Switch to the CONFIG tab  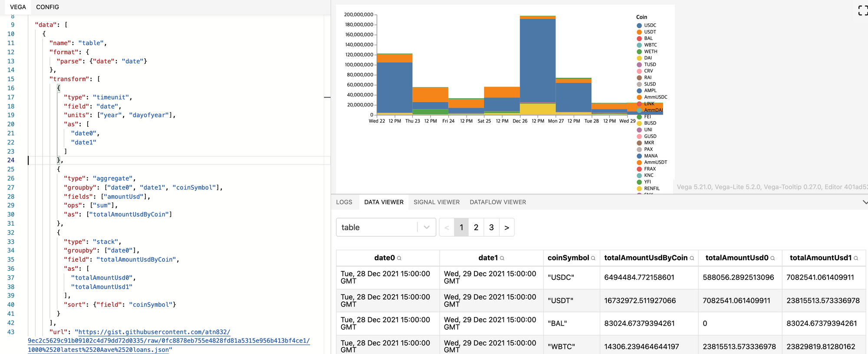(47, 7)
